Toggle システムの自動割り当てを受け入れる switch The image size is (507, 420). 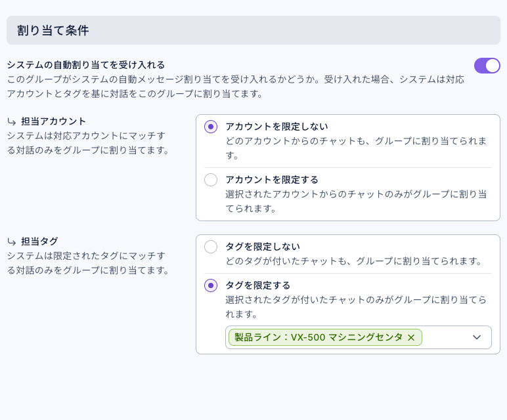click(487, 66)
